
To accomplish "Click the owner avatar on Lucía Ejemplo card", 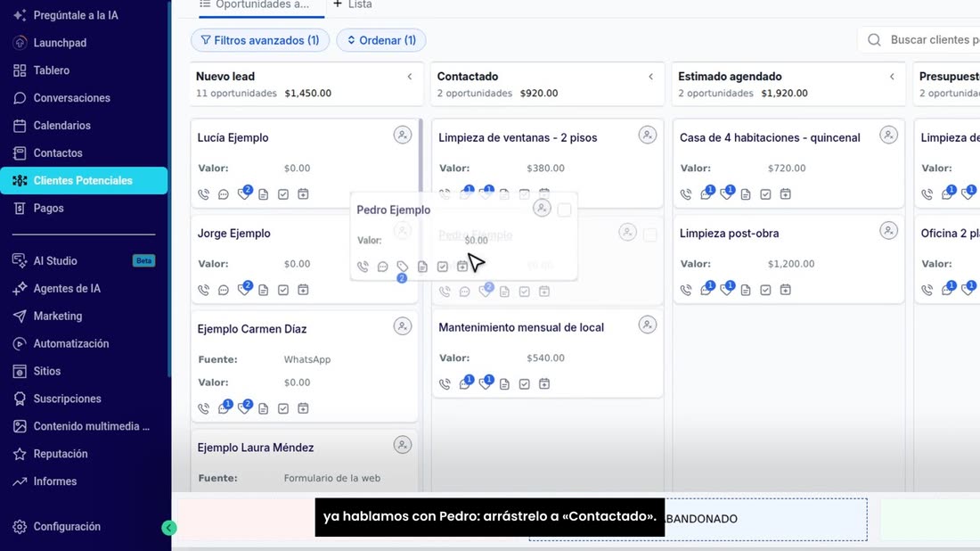I will pyautogui.click(x=403, y=136).
